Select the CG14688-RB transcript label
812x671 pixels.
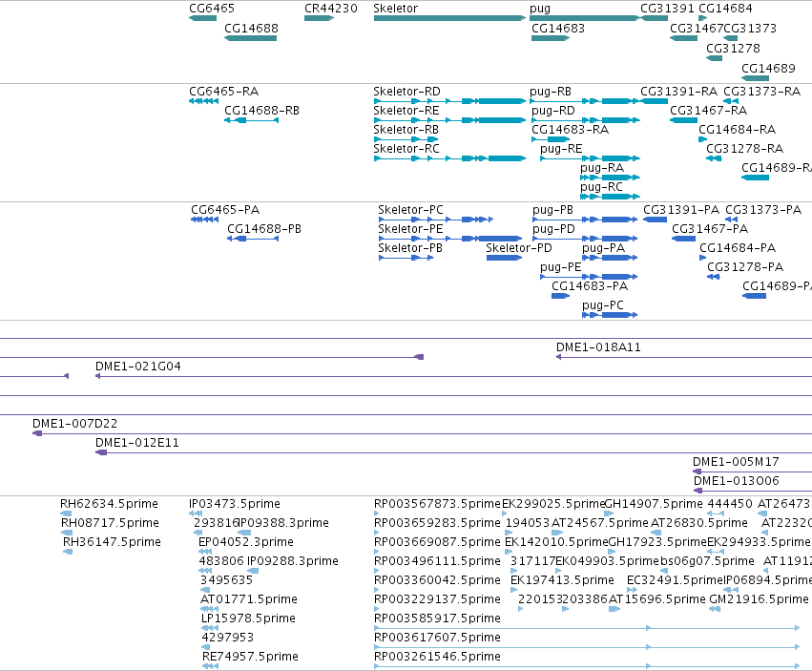pos(261,111)
